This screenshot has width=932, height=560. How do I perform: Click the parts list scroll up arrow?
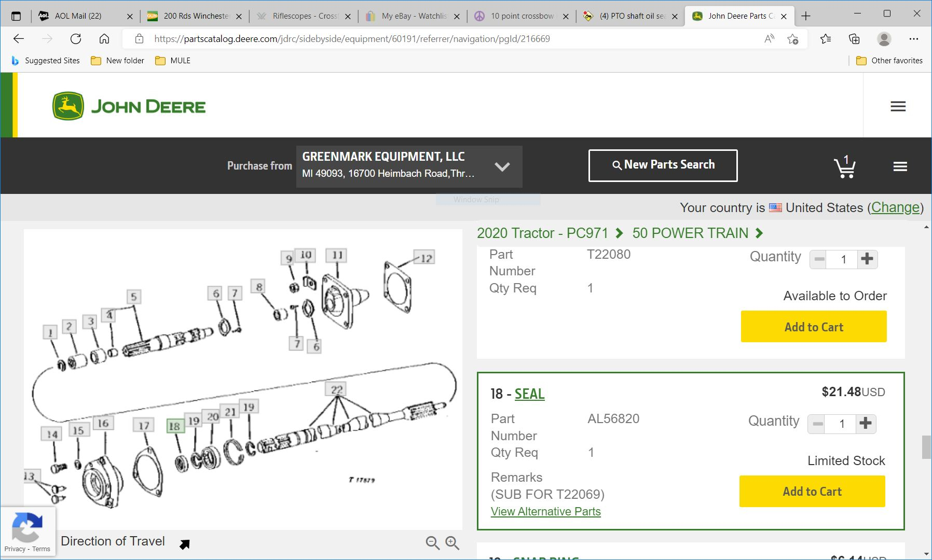click(x=926, y=227)
